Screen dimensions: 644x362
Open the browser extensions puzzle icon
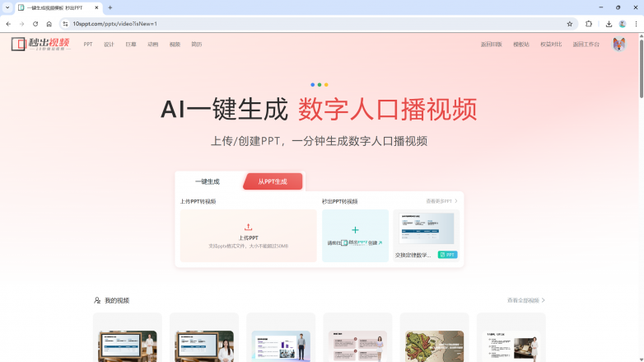(x=589, y=24)
